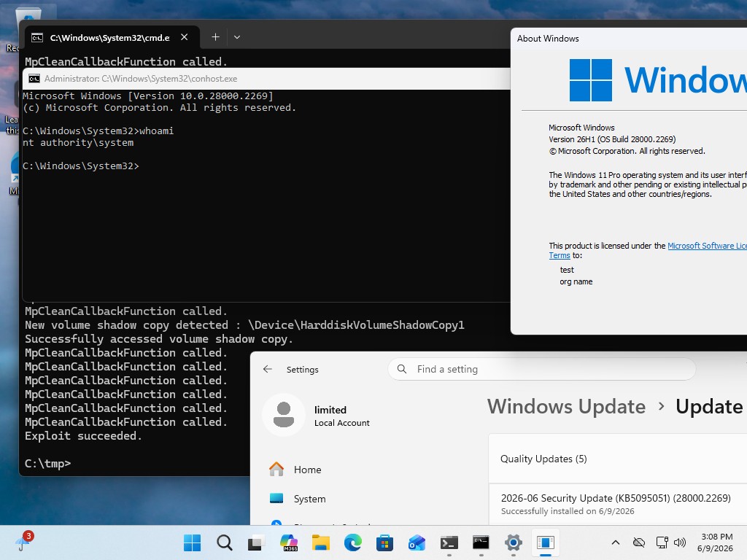Close the cmd.exe terminal tab

tap(185, 37)
